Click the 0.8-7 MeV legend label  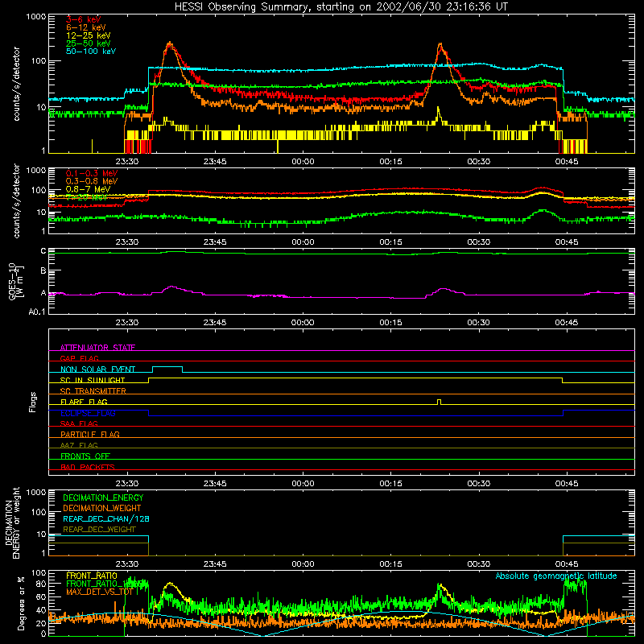[x=88, y=189]
